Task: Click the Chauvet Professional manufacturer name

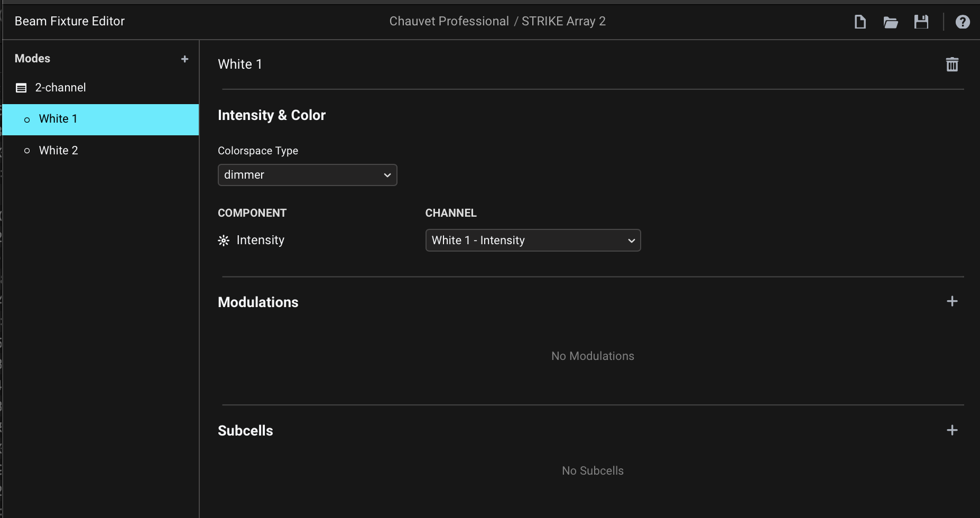Action: point(449,21)
